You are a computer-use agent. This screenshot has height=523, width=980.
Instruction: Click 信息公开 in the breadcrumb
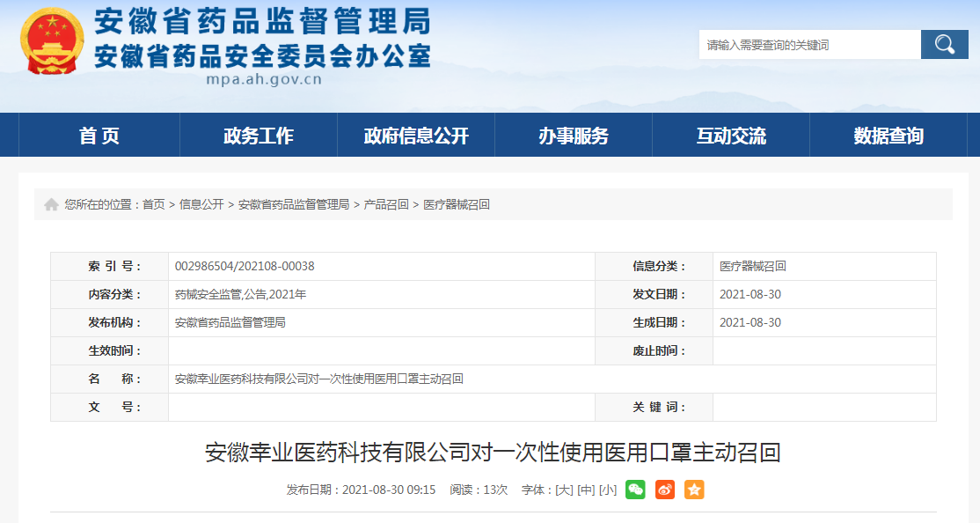(x=201, y=204)
